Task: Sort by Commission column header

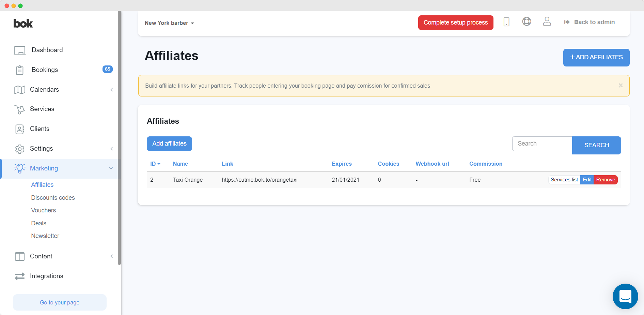Action: (x=486, y=164)
